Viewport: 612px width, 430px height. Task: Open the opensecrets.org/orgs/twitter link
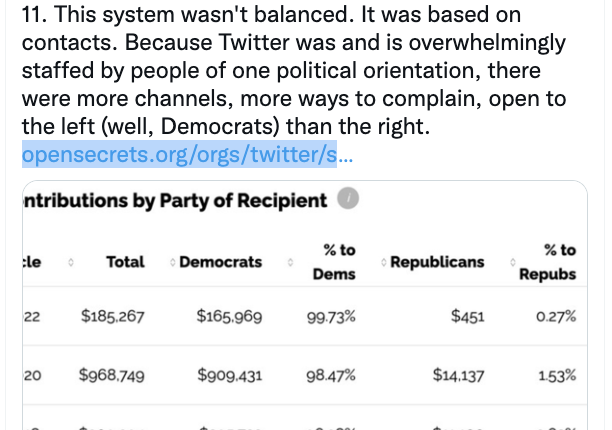187,155
